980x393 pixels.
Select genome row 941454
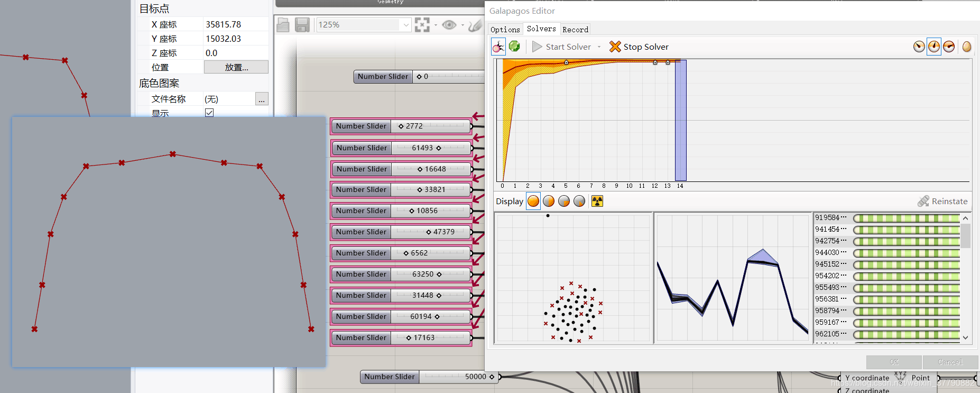[x=886, y=229]
